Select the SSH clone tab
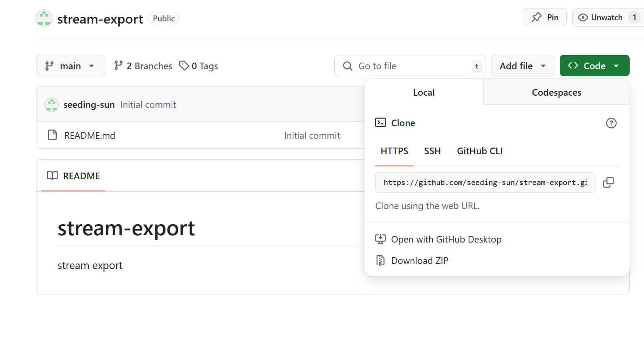 432,151
